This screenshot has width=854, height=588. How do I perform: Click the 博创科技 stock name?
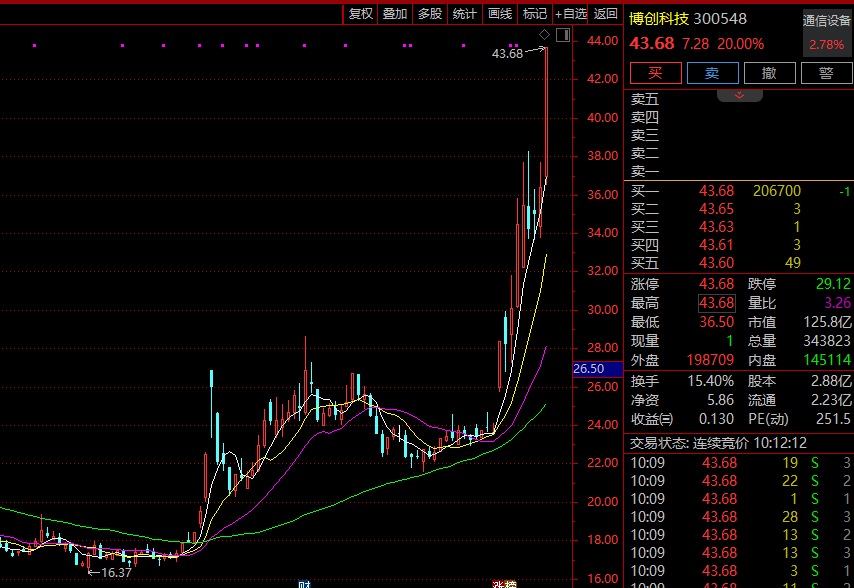coord(658,19)
